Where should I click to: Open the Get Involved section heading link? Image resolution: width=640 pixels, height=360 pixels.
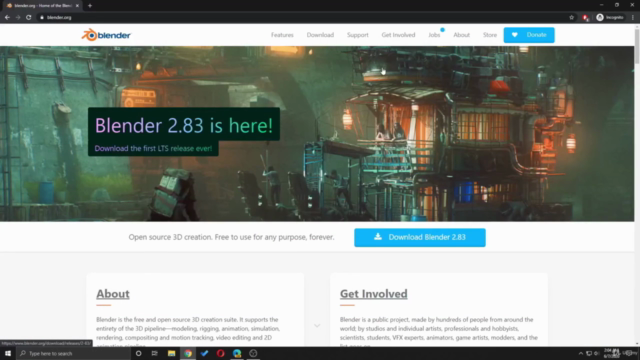373,294
